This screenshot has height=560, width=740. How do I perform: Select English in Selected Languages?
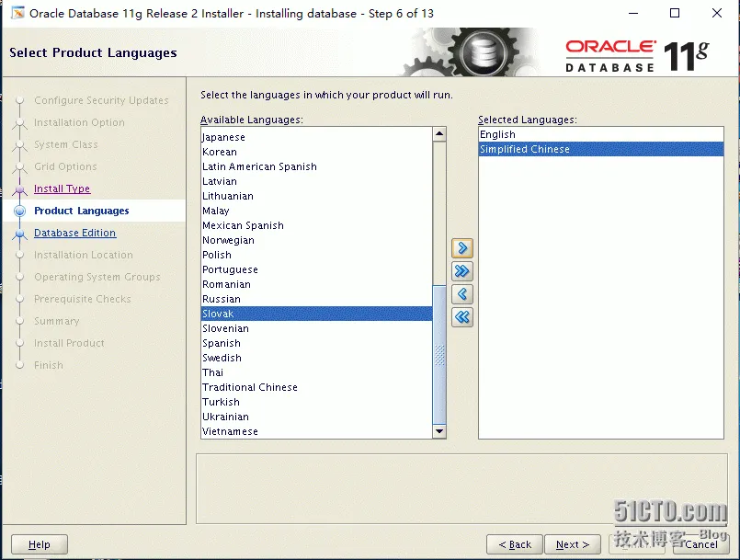(601, 134)
